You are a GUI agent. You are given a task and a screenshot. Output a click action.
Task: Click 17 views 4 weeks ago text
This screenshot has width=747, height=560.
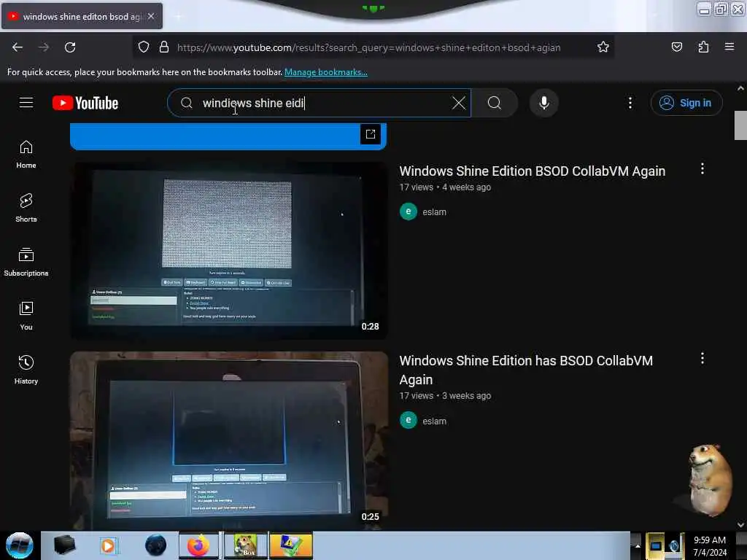445,187
